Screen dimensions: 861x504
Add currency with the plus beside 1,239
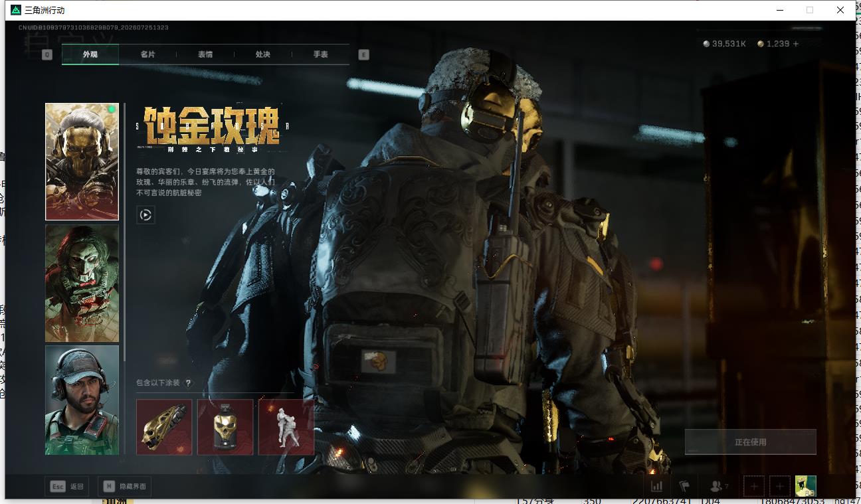tap(796, 44)
